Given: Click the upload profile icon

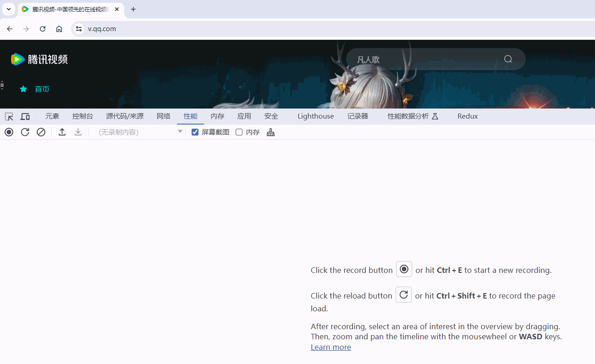Looking at the screenshot, I should [x=62, y=132].
